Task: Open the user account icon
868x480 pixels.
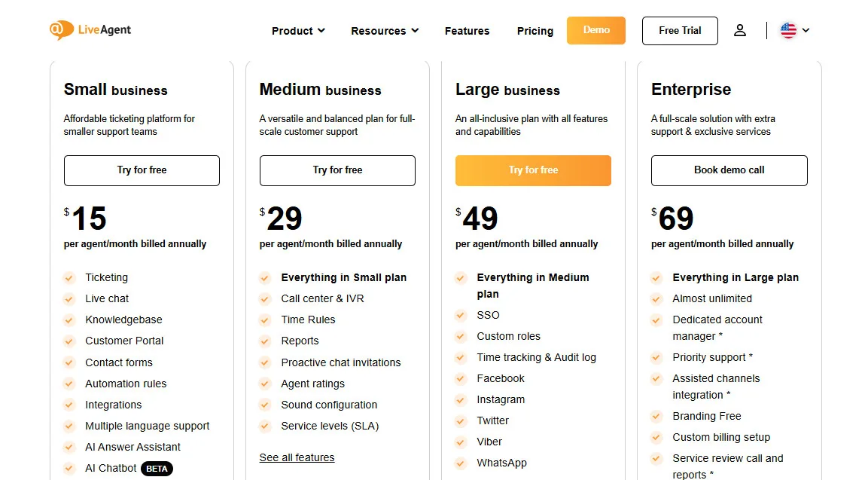Action: click(740, 30)
